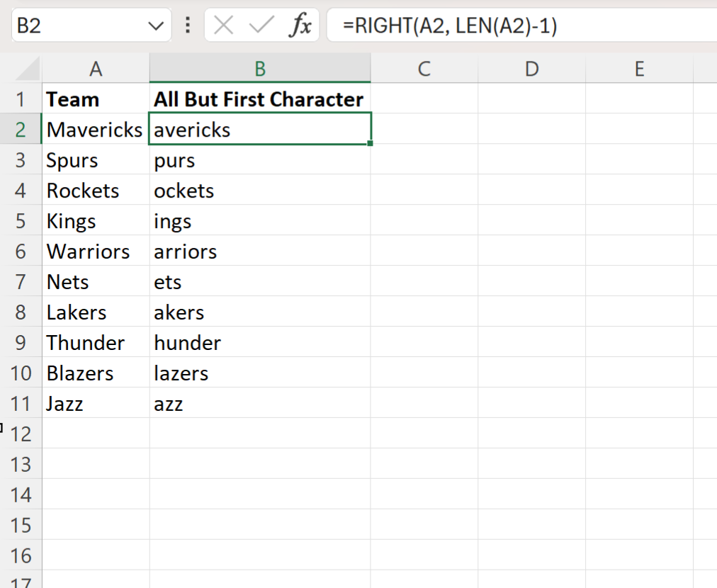Select the cell containing 'ockets'
The height and width of the screenshot is (588, 717).
click(x=260, y=190)
